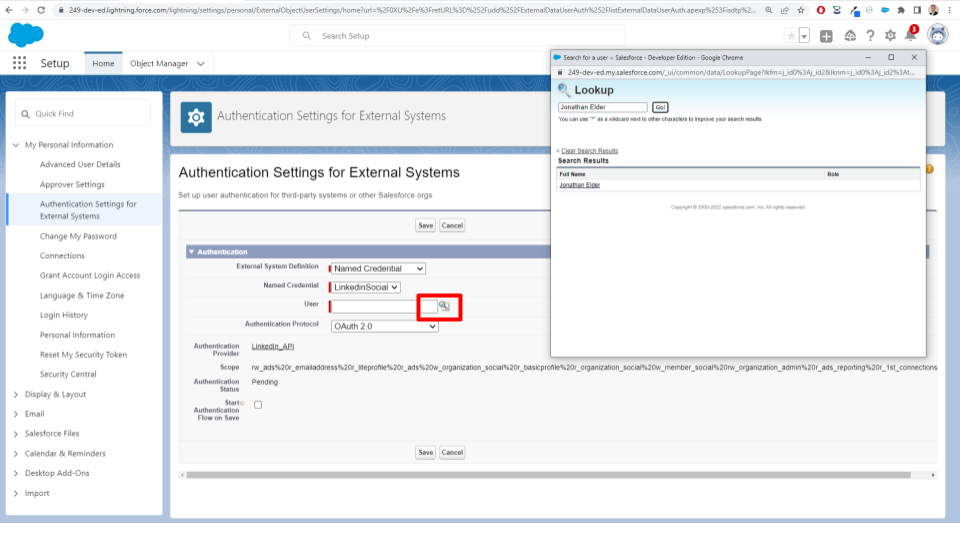Open the Trailhead guidance icon
Viewport: 960px width, 540px height.
[850, 36]
